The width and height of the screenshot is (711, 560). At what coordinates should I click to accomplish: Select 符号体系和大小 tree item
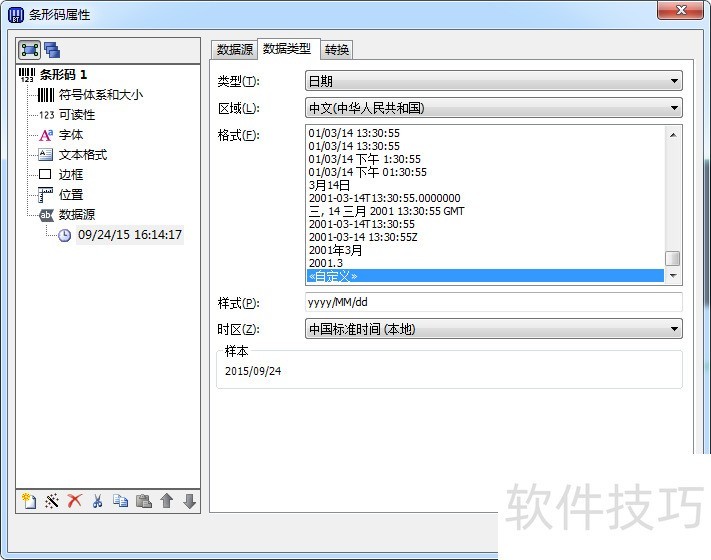[x=100, y=95]
